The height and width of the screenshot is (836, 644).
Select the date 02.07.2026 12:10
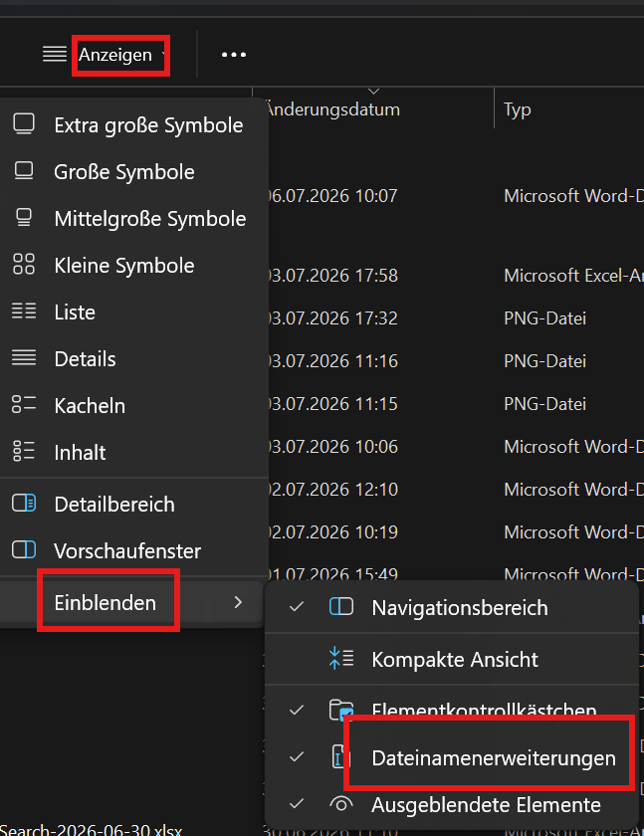click(x=332, y=490)
